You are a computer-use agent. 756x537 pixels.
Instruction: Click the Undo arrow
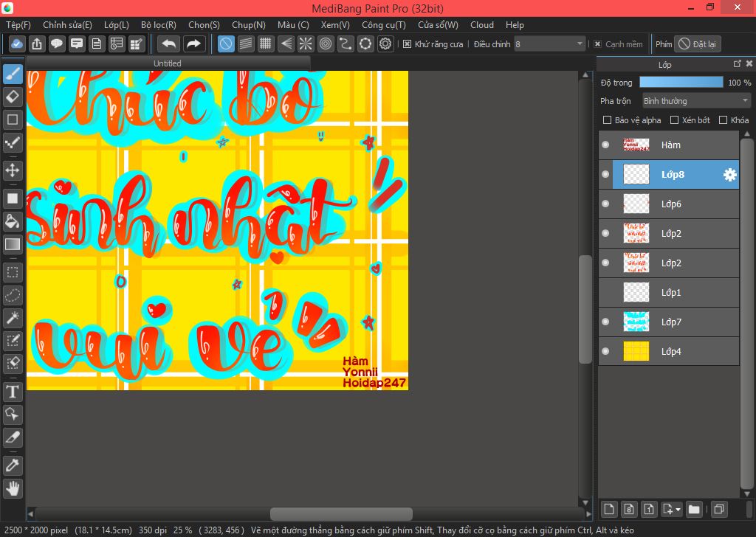tap(168, 44)
